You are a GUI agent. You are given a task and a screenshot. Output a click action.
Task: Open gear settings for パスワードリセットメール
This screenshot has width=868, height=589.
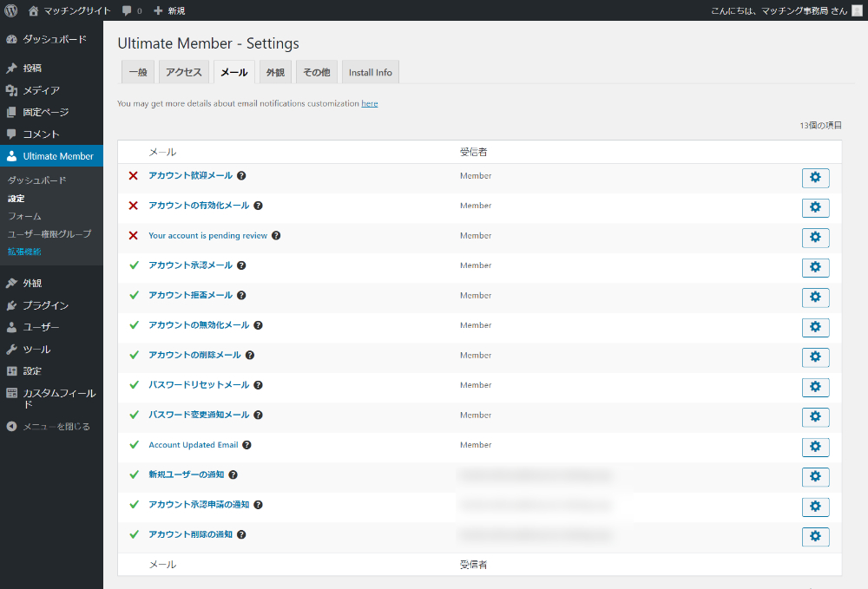tap(815, 387)
